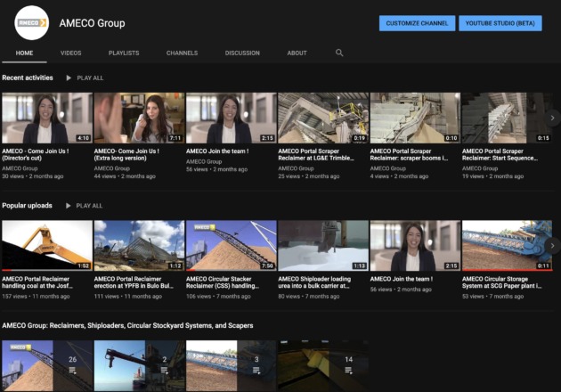Click title 'AMECO Portal Scraper Reclaimer: Start Sequence'
Image resolution: width=561 pixels, height=392 pixels.
(x=500, y=154)
